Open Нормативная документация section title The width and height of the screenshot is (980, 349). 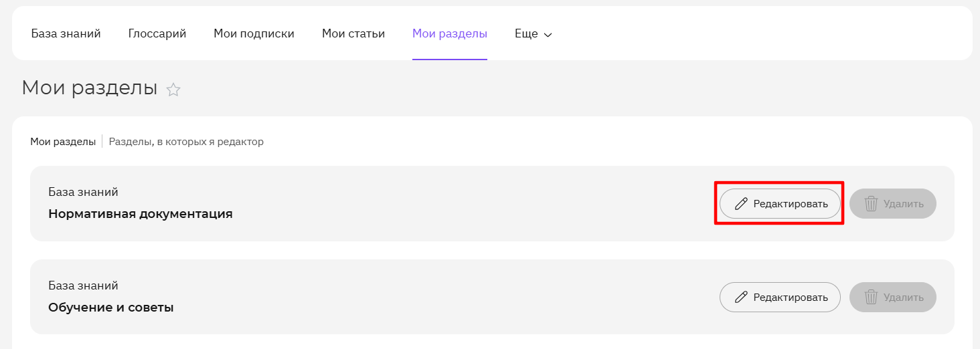click(x=141, y=215)
